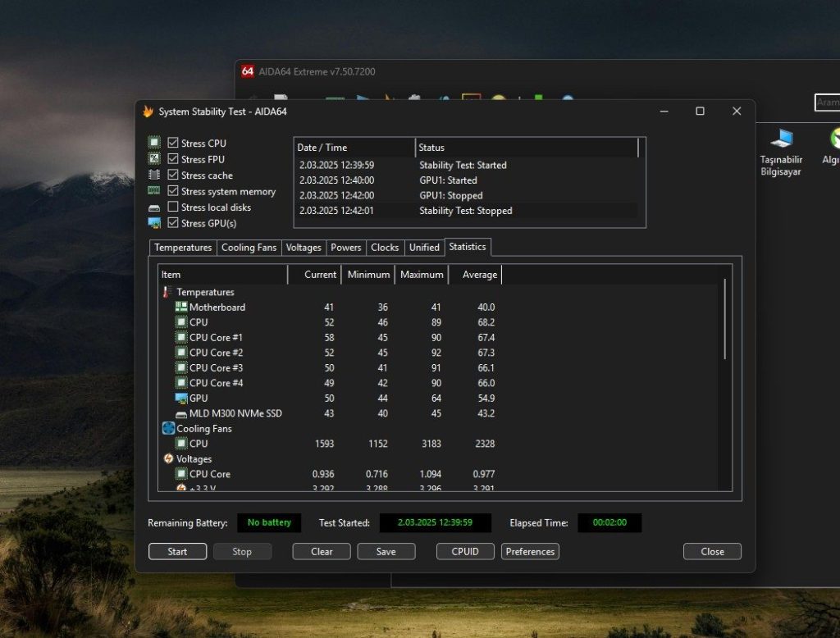The height and width of the screenshot is (638, 840).
Task: Uncheck the Stress system memory checkbox
Action: (x=173, y=191)
